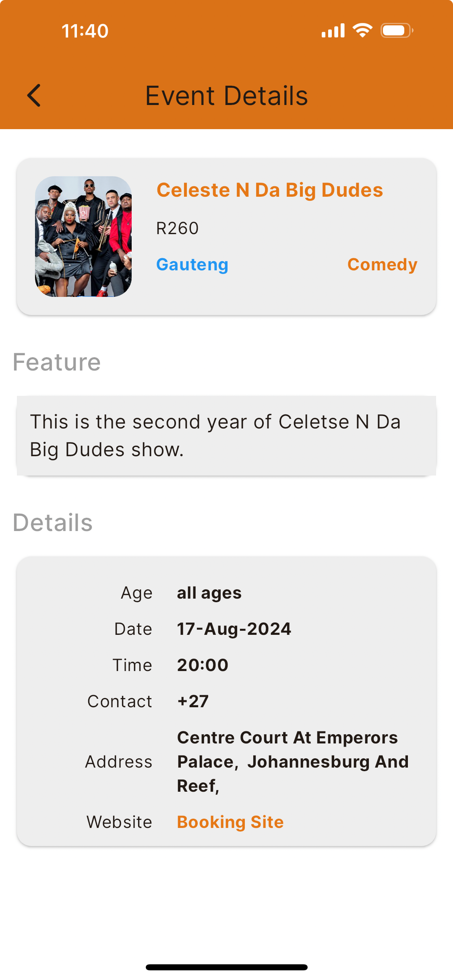
Task: Tap the Details section heading
Action: click(53, 523)
